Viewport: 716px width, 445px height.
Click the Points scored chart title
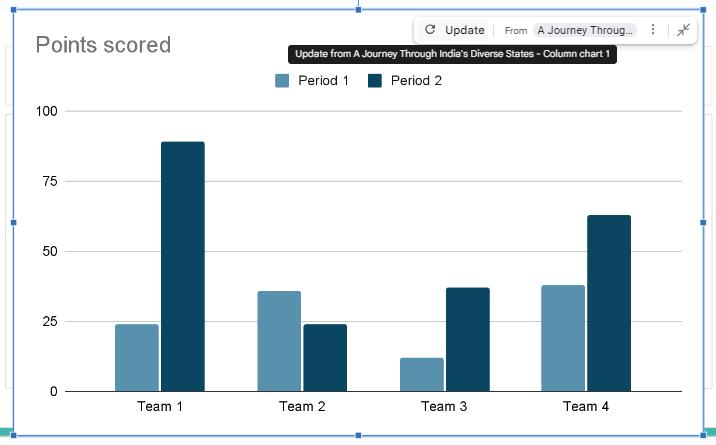click(x=103, y=45)
